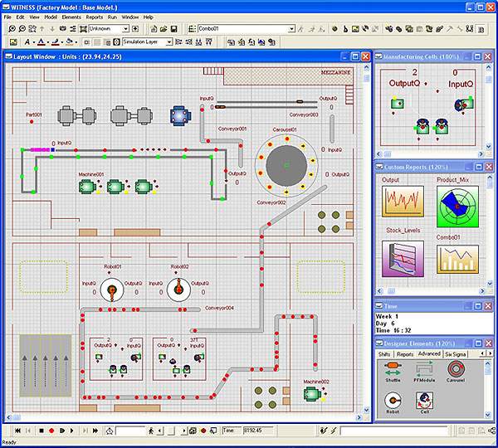Click the selector icon right of the Unknown dropdown
Image resolution: width=498 pixels, height=448 pixels.
click(x=135, y=29)
